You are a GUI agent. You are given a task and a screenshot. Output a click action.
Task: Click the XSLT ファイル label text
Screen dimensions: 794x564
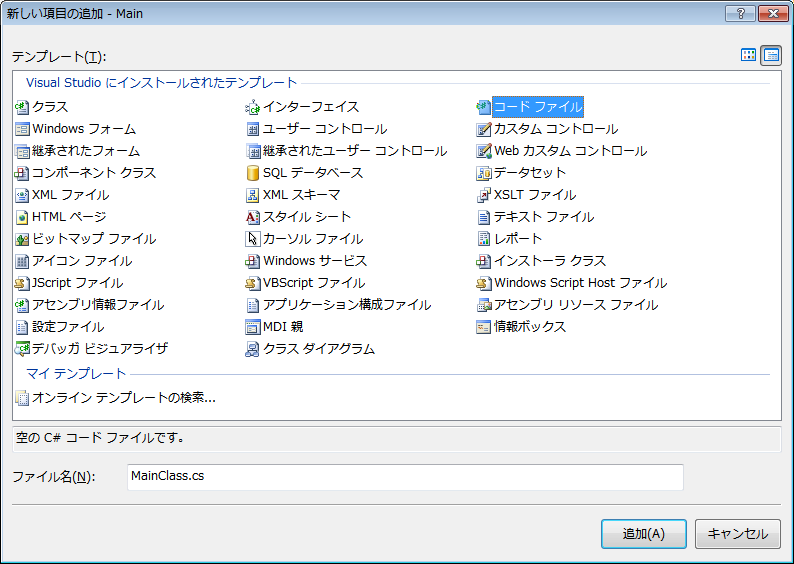tap(535, 195)
